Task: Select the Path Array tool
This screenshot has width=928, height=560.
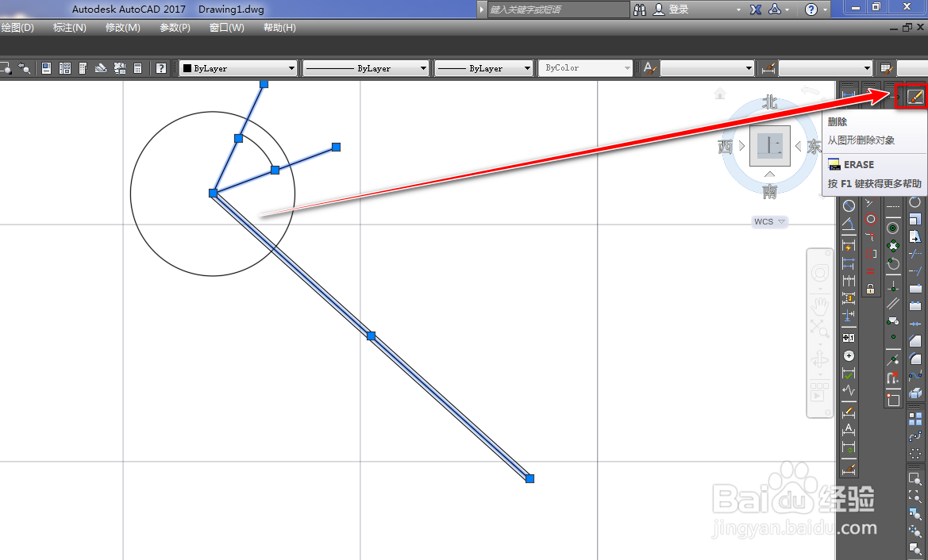Action: pyautogui.click(x=915, y=435)
